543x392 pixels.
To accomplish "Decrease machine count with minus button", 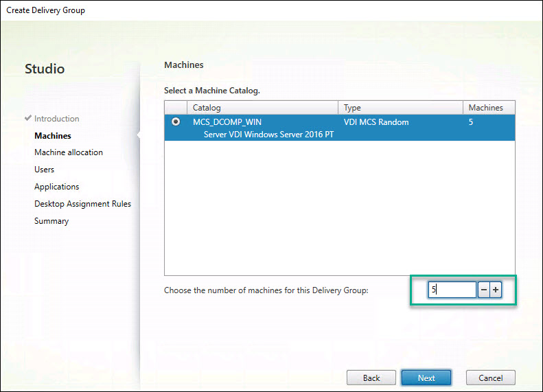I will tap(484, 290).
